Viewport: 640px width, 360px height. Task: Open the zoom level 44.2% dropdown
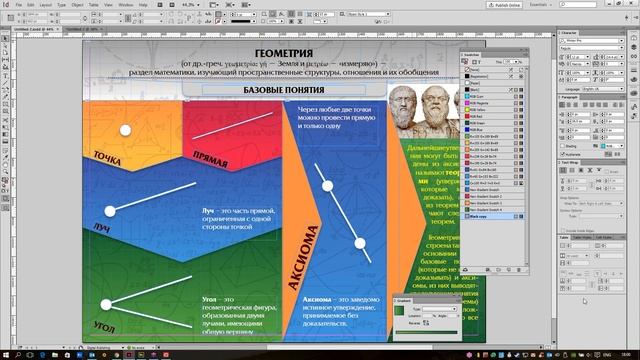[198, 5]
